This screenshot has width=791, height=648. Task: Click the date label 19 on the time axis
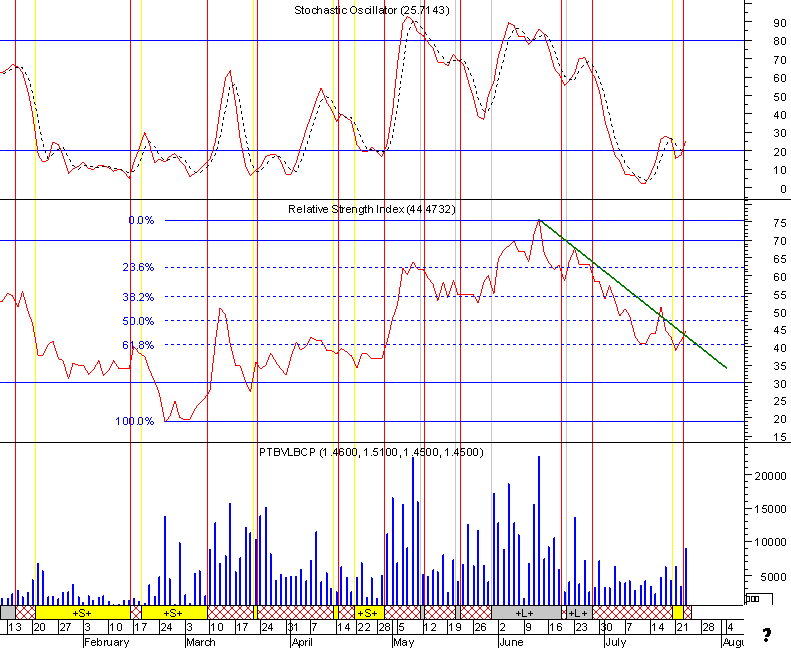click(456, 627)
